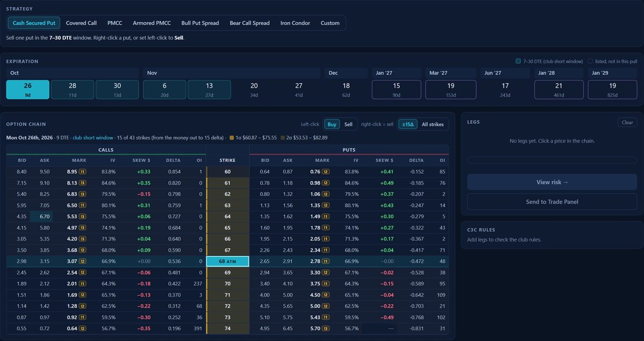The width and height of the screenshot is (644, 341).
Task: Pick the Nov 27 expiration, 41d
Action: point(299,90)
